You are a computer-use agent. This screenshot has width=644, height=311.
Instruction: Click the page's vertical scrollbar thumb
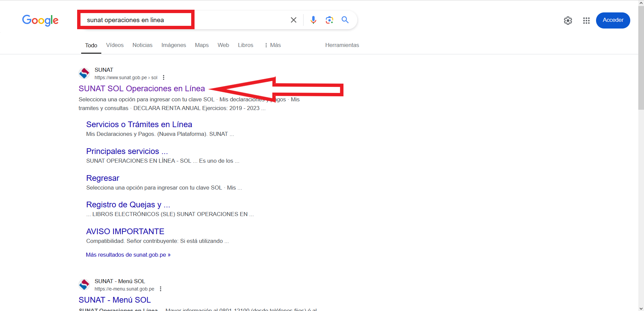pyautogui.click(x=641, y=57)
